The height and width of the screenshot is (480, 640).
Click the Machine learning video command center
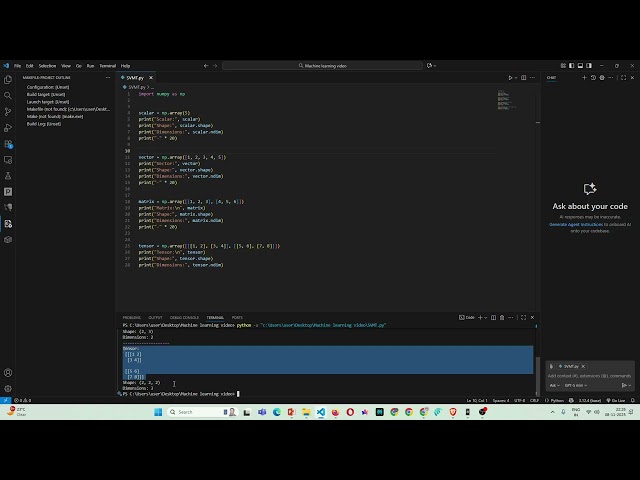[322, 66]
